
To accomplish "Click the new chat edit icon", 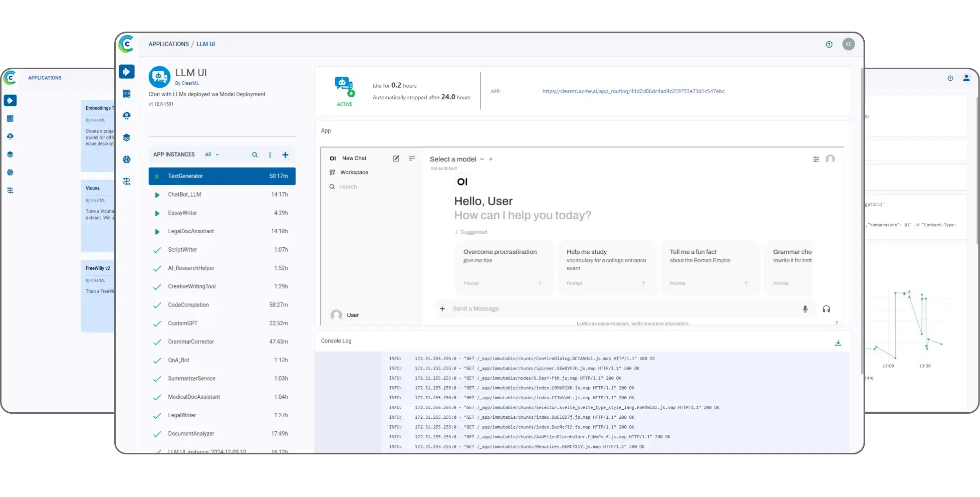I will (x=396, y=158).
